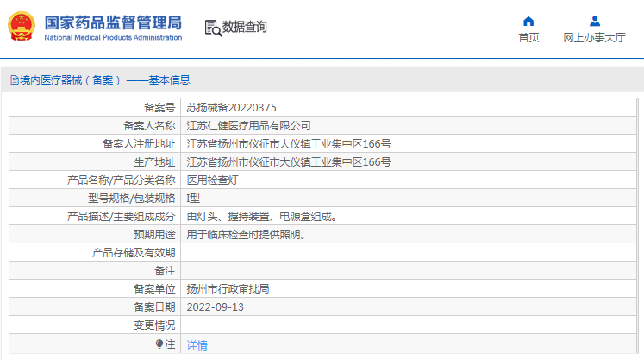Open the 详情 link

197,344
